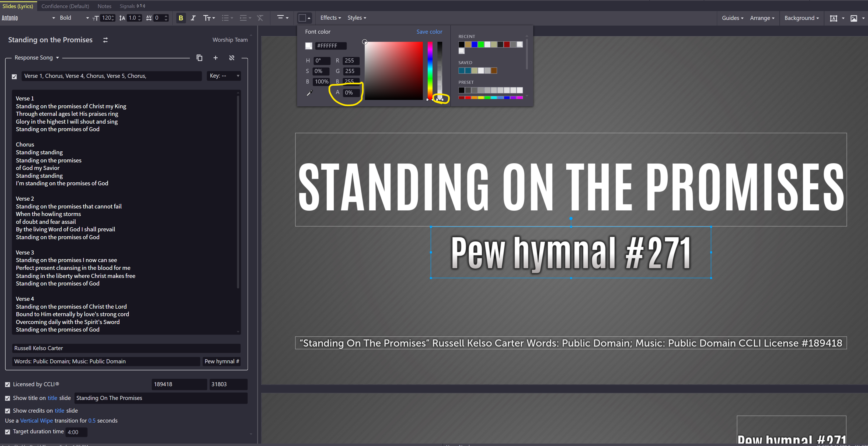Image resolution: width=868 pixels, height=446 pixels.
Task: Disable Target duration time checkbox
Action: coord(8,431)
